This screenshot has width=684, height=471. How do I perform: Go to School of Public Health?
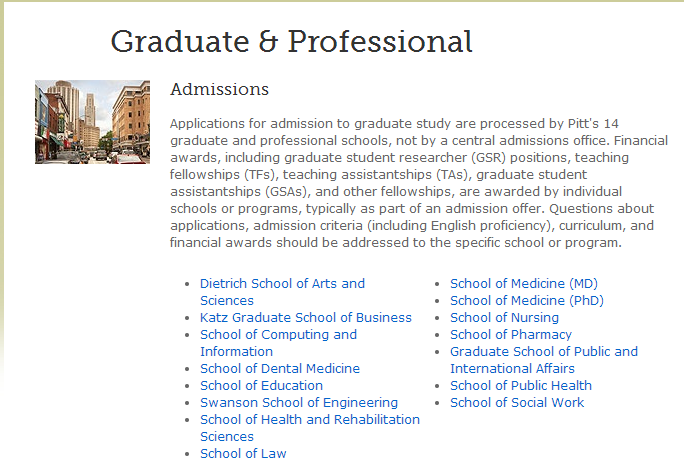[521, 386]
